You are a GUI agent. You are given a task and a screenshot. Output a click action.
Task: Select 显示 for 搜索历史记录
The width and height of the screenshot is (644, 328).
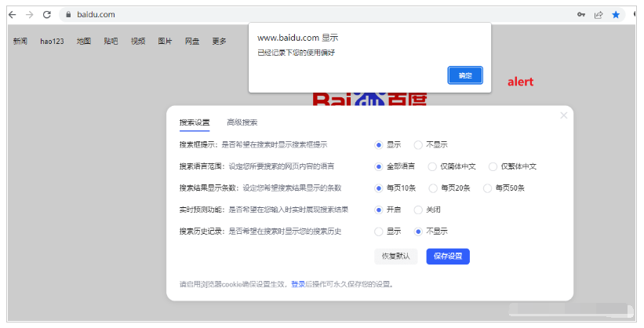tap(379, 231)
